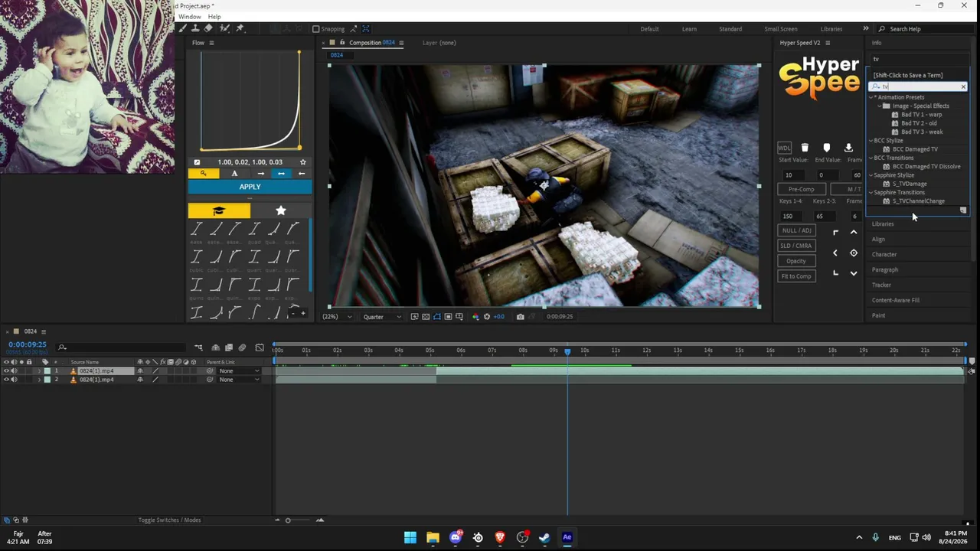Click the composition flowchart icon in the timeline
This screenshot has height=551, width=980.
click(x=198, y=348)
